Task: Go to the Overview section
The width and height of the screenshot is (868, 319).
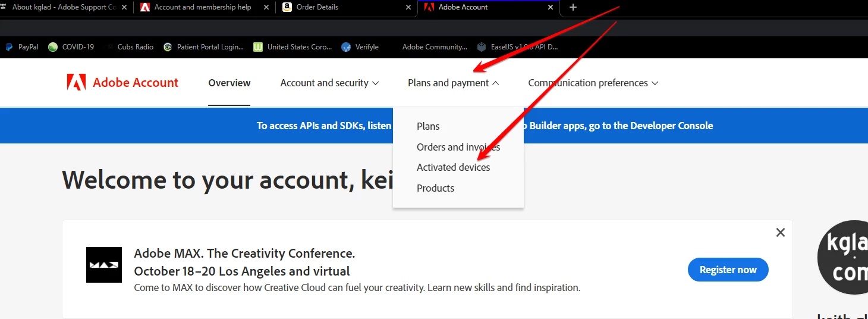Action: pos(229,83)
